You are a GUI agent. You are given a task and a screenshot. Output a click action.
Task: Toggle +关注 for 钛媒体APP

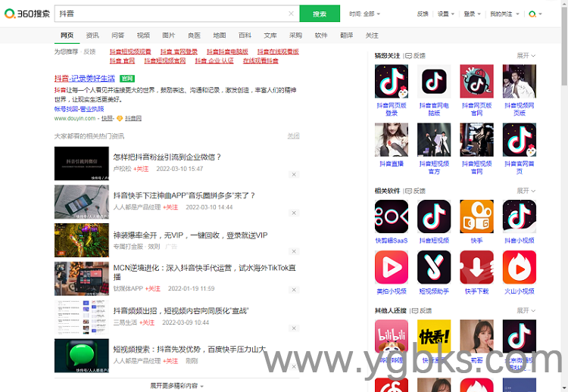153,288
